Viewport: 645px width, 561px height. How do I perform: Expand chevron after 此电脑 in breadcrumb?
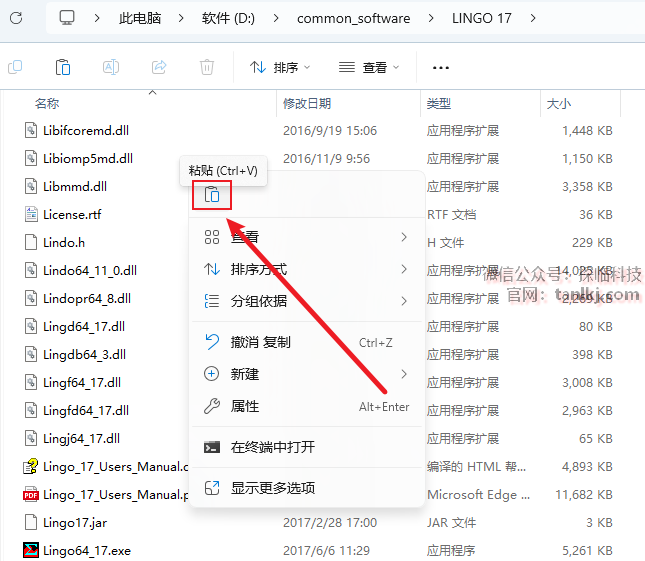click(x=181, y=18)
